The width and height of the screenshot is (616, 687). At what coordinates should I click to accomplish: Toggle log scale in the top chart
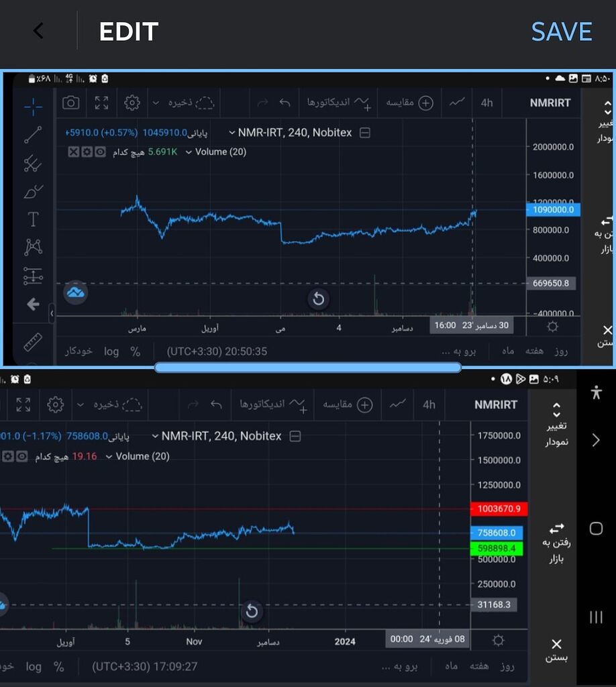(111, 352)
